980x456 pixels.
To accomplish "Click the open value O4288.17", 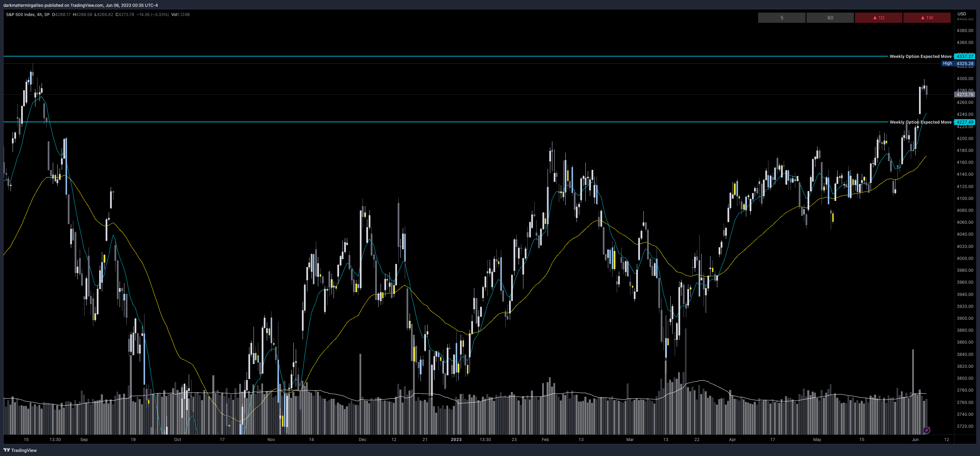I will 61,14.
